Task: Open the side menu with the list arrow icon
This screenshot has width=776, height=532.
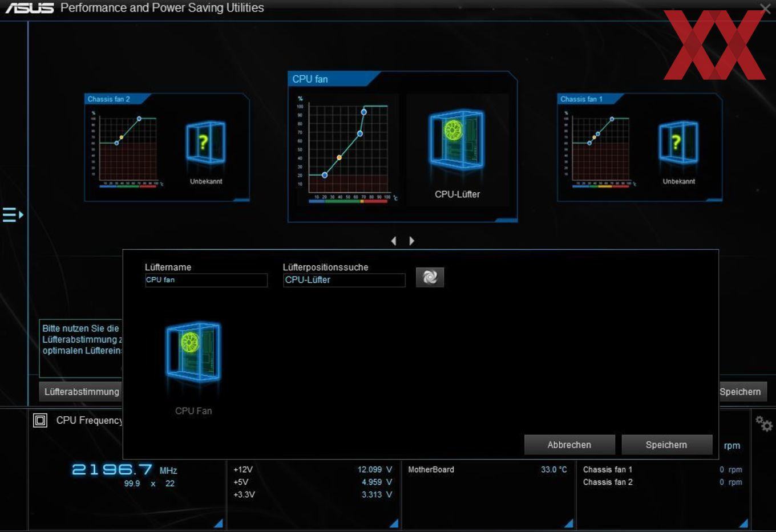Action: [x=13, y=215]
